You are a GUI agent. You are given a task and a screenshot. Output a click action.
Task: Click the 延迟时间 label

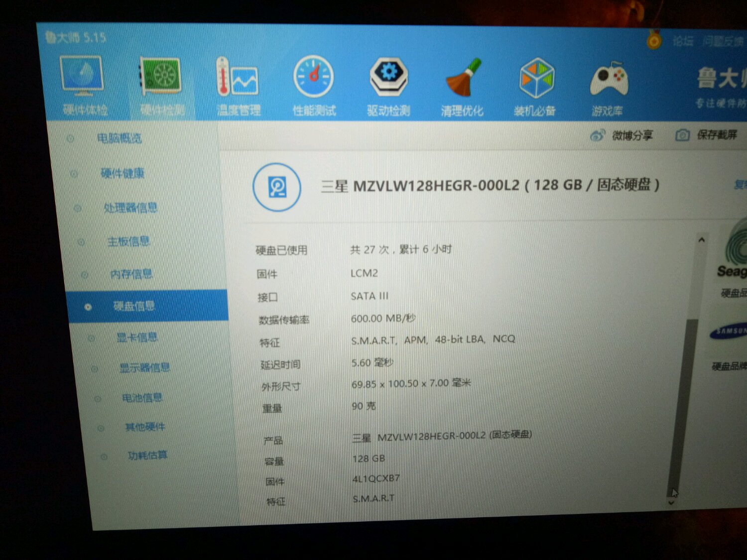point(280,365)
